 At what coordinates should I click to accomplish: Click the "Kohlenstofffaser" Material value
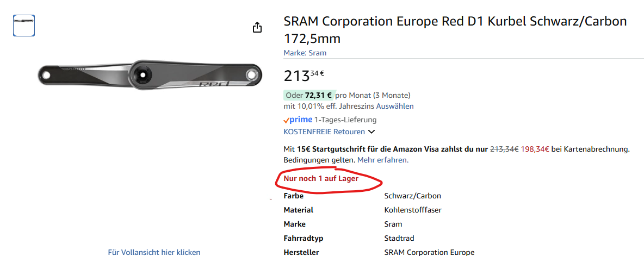tap(413, 210)
